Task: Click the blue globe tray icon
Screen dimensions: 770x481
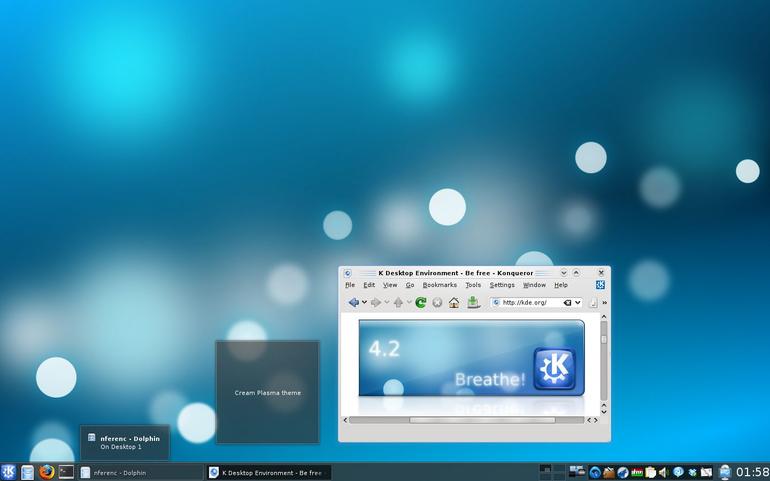Action: (x=623, y=473)
